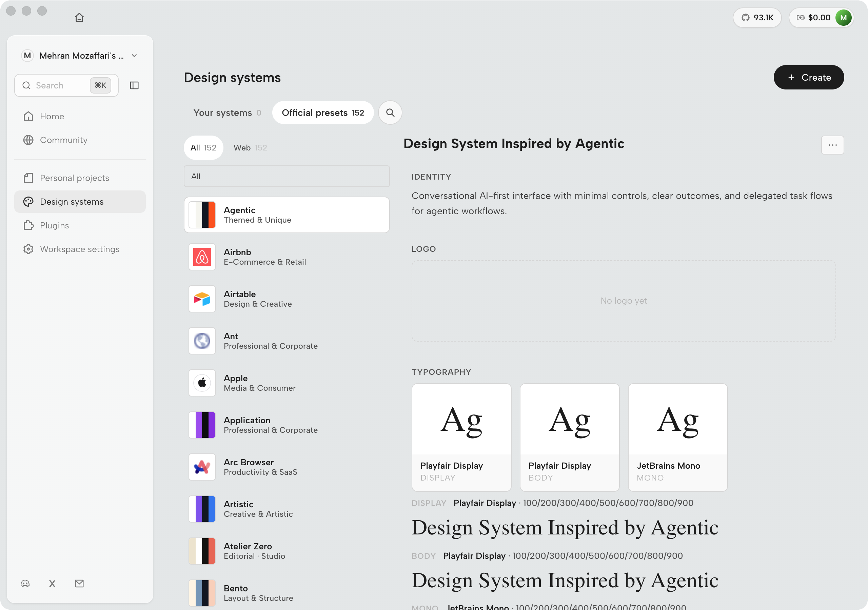Click the 'Application' preset name
Image resolution: width=868 pixels, height=610 pixels.
coord(247,420)
